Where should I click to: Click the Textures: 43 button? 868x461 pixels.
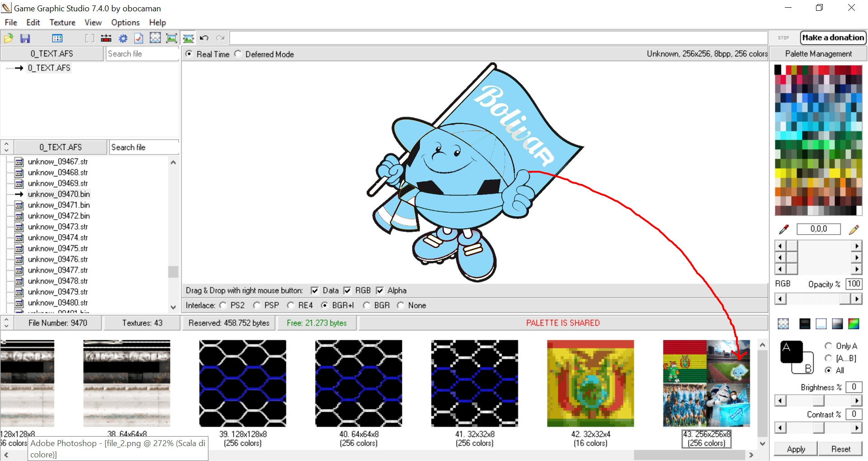[142, 323]
